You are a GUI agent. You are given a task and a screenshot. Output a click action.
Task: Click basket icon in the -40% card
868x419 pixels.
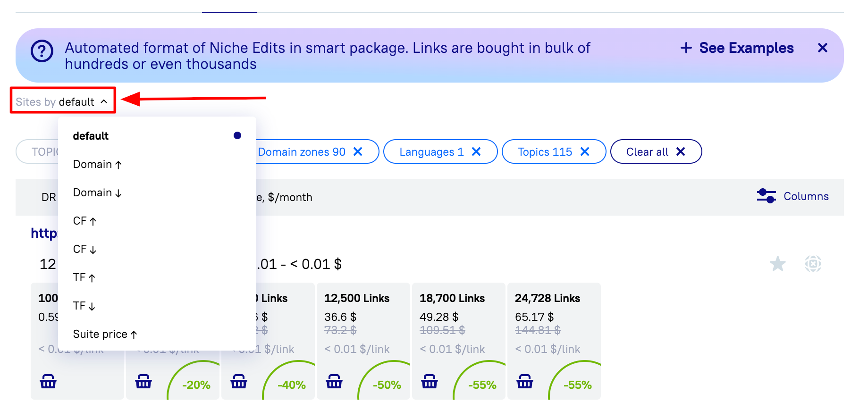(x=239, y=381)
